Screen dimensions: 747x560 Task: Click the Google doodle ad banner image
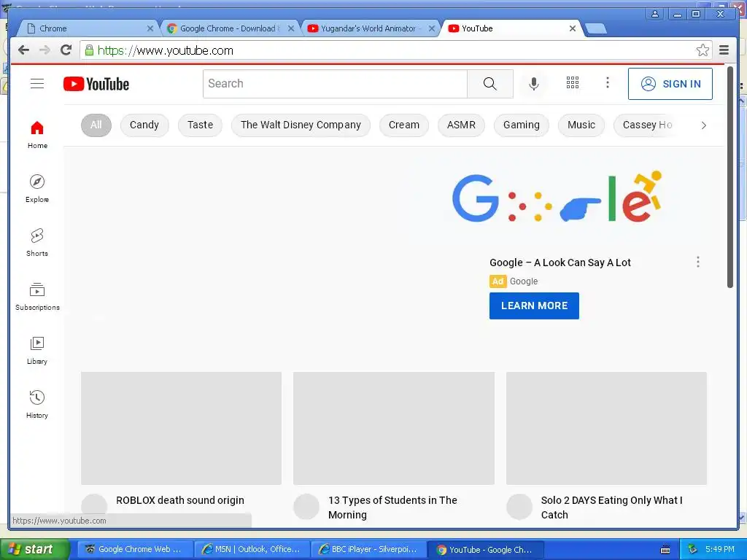(557, 197)
